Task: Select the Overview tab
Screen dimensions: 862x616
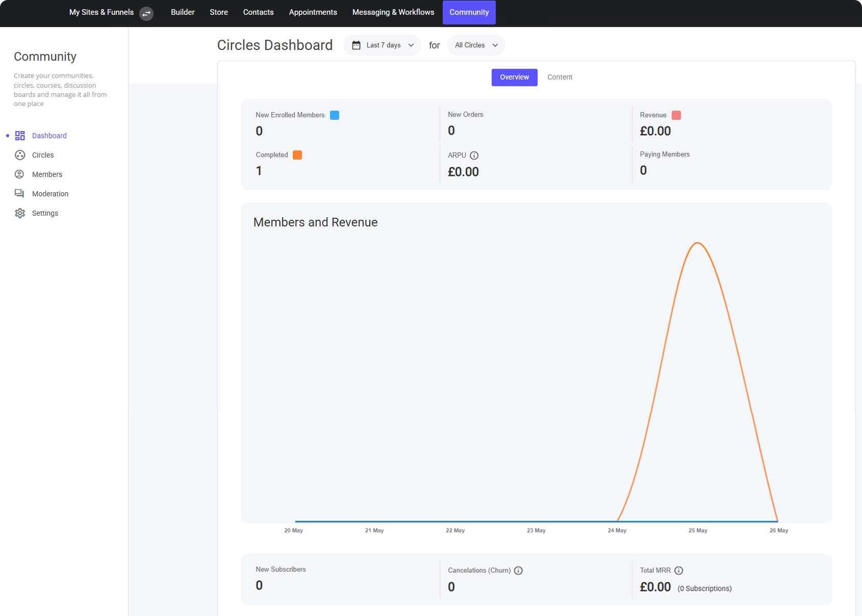Action: tap(514, 78)
